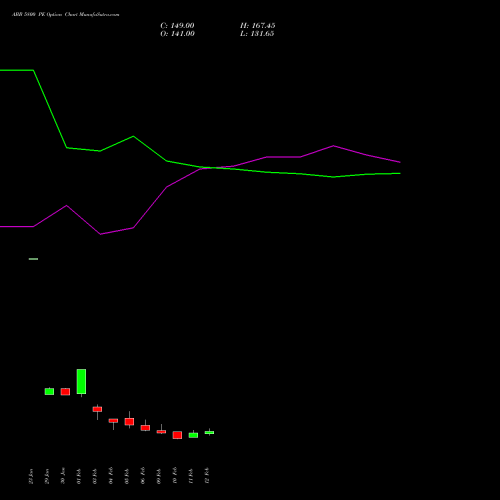Image resolution: width=500 pixels, height=500 pixels.
Task: Click the small dash marker above 27 Jan
Action: 33,259
